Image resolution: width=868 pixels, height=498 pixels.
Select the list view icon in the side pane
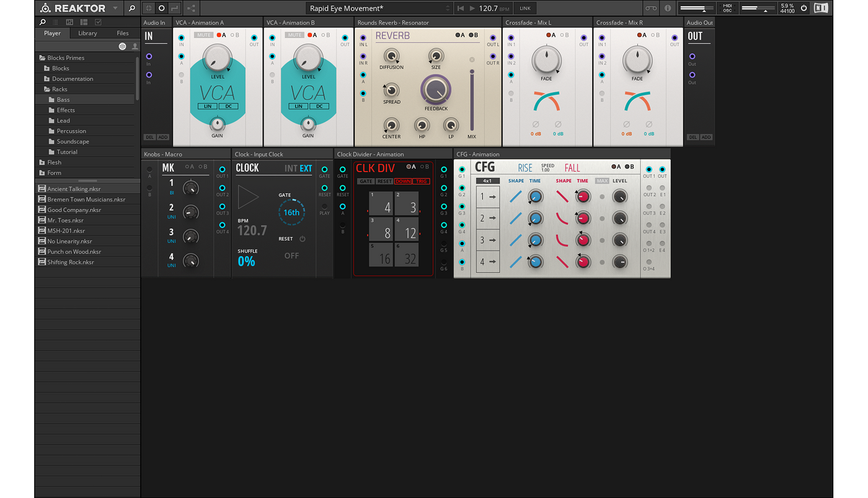[56, 22]
